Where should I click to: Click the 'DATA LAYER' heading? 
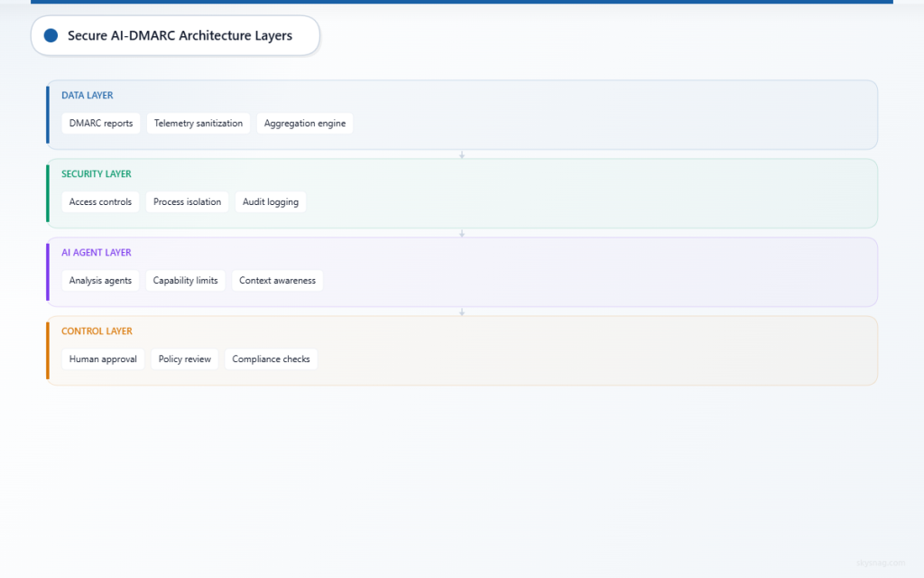click(88, 95)
